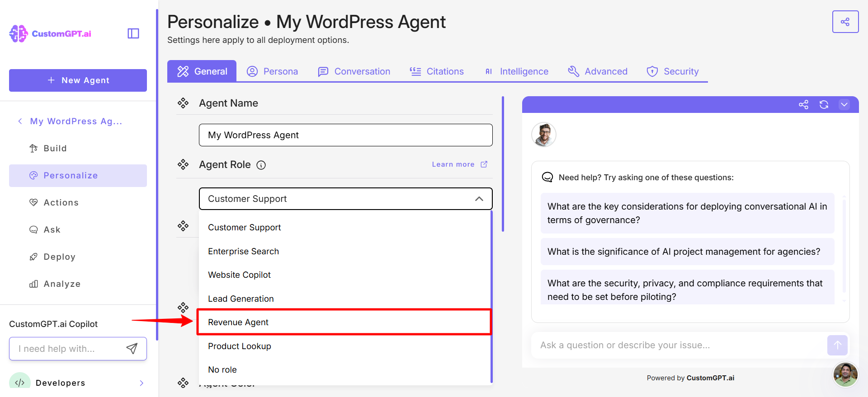Click the Agent Name input field

(x=346, y=135)
